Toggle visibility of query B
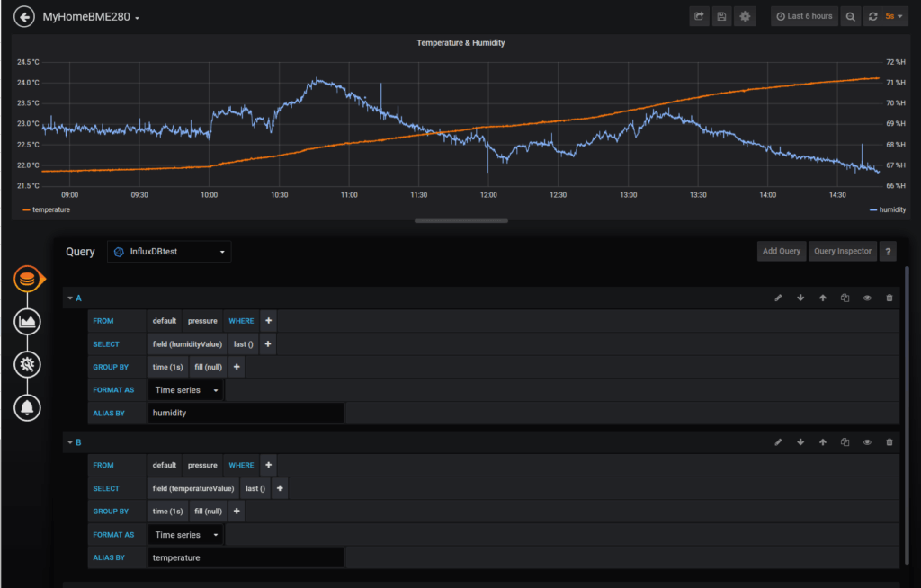This screenshot has width=921, height=588. [x=867, y=442]
